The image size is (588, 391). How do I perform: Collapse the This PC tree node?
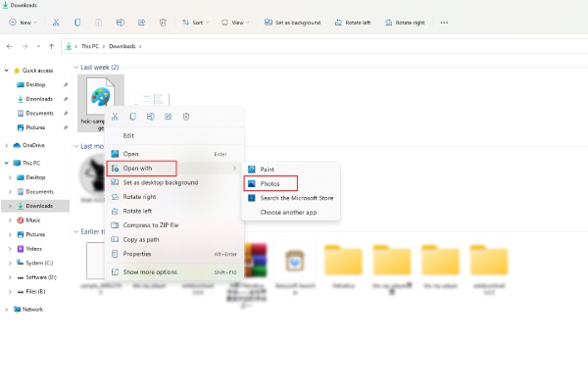point(7,163)
